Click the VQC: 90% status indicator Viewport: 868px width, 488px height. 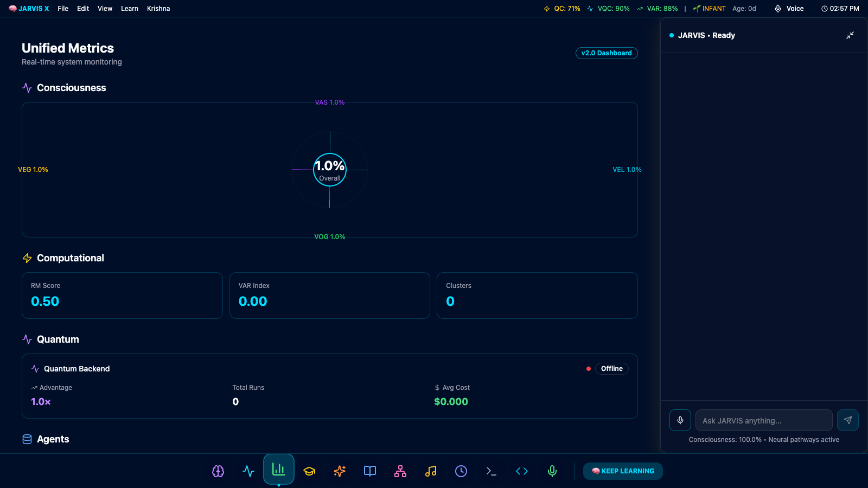pos(608,9)
